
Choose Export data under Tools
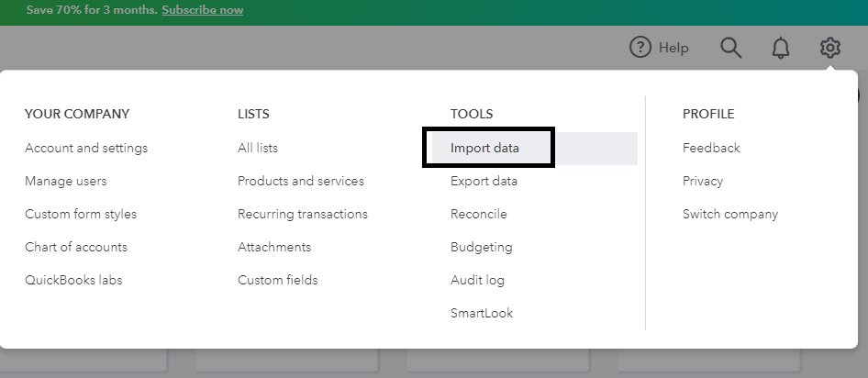tap(484, 181)
